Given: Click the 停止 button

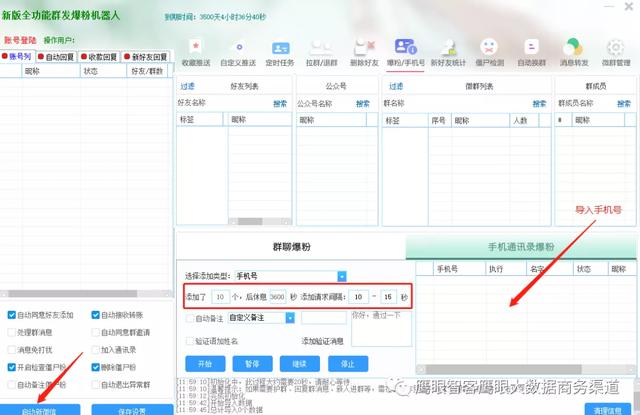Looking at the screenshot, I should pos(348,364).
